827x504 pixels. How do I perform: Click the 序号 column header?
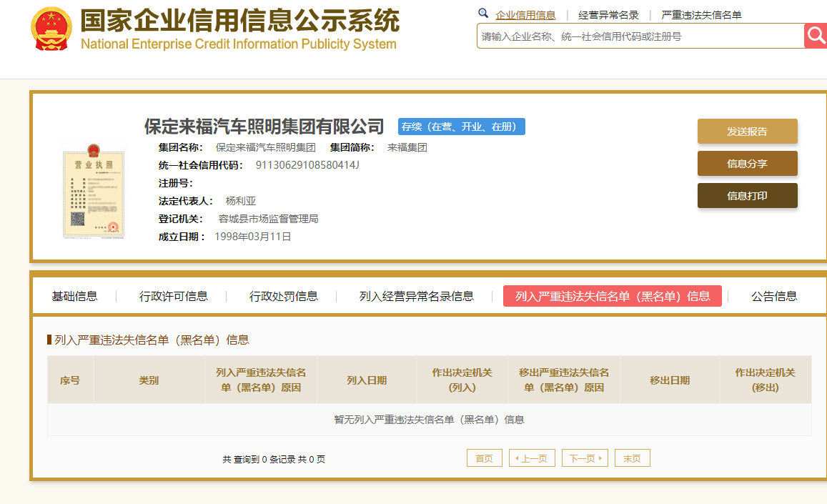tap(70, 380)
